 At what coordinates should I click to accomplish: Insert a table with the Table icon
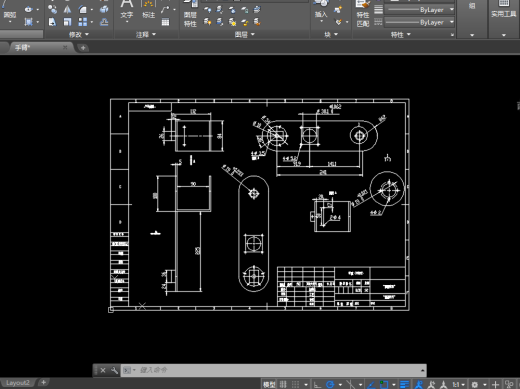165,22
